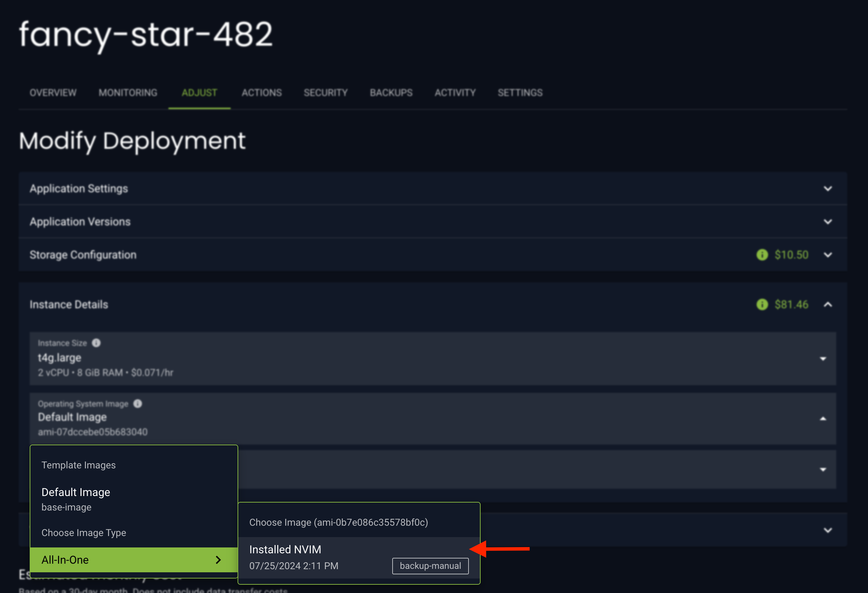Image resolution: width=868 pixels, height=593 pixels.
Task: Click the All-In-One submenu arrow icon
Action: pyautogui.click(x=219, y=560)
